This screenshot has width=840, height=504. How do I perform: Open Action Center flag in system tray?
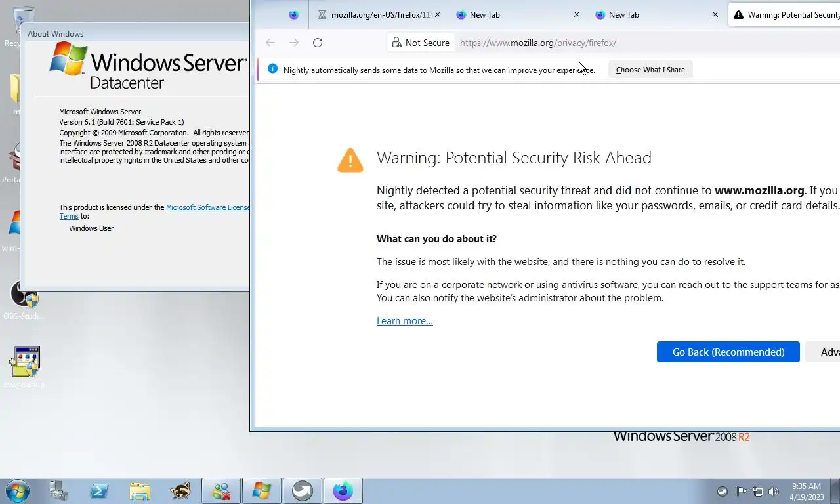point(742,491)
